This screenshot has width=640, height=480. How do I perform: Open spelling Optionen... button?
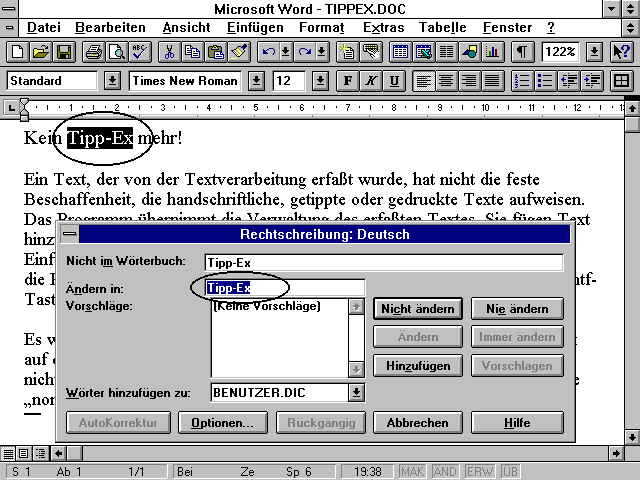click(x=223, y=422)
